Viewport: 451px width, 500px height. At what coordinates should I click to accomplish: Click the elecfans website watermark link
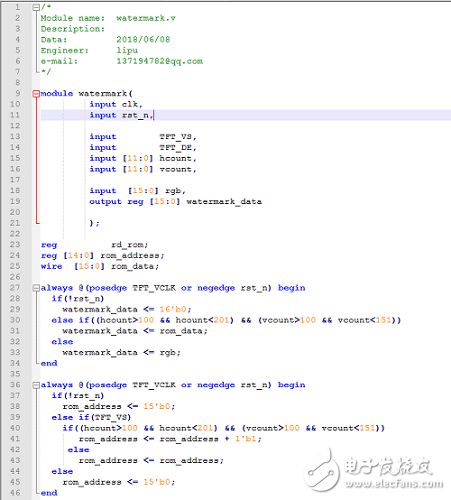[394, 484]
